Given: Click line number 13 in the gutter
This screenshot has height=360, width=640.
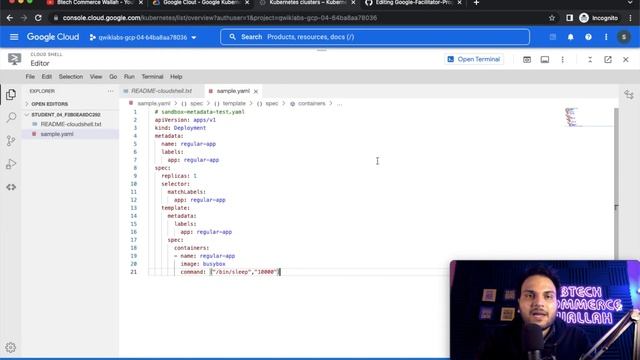Looking at the screenshot, I should pos(133,208).
